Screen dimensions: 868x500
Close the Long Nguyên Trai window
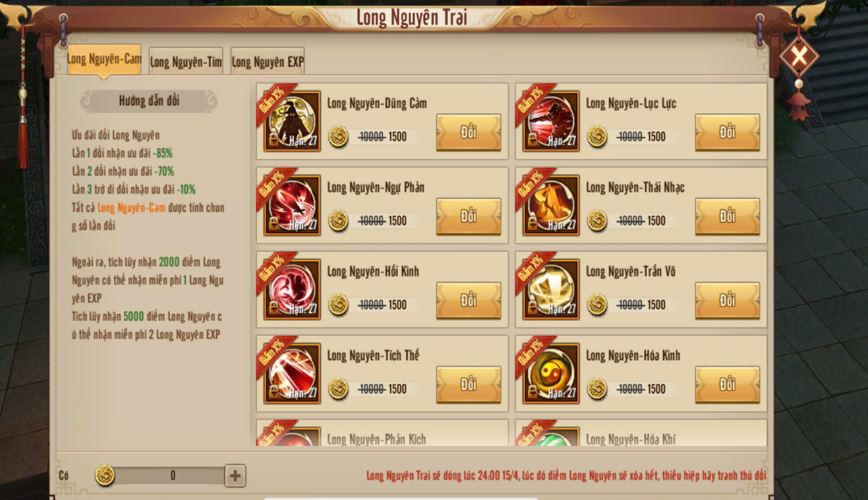pyautogui.click(x=799, y=55)
